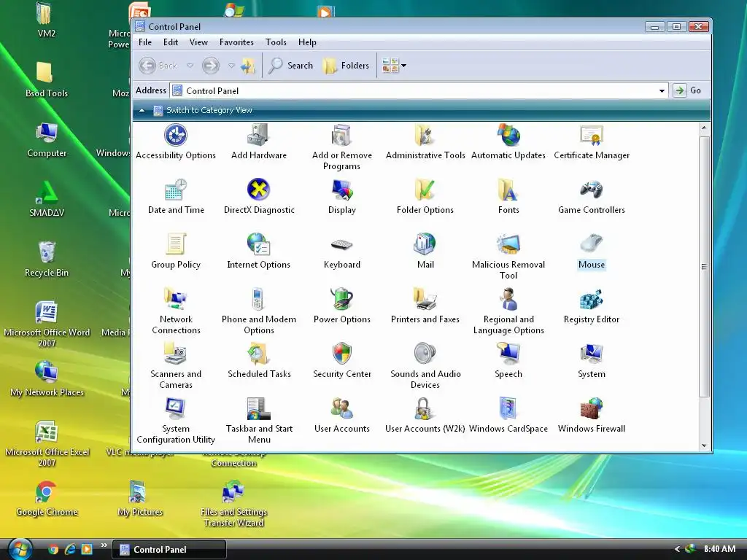Image resolution: width=747 pixels, height=560 pixels.
Task: Open Folder Options applet
Action: pyautogui.click(x=425, y=197)
